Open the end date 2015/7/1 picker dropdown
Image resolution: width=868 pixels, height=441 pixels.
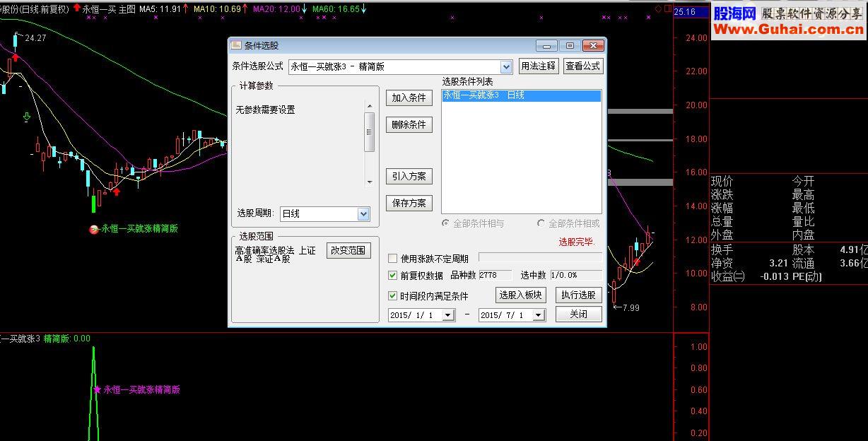tap(539, 316)
